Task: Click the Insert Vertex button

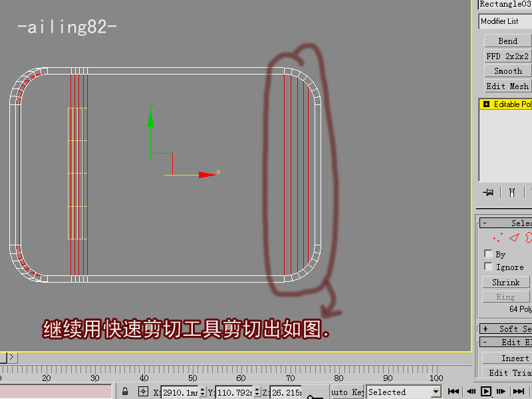Action: click(x=507, y=358)
